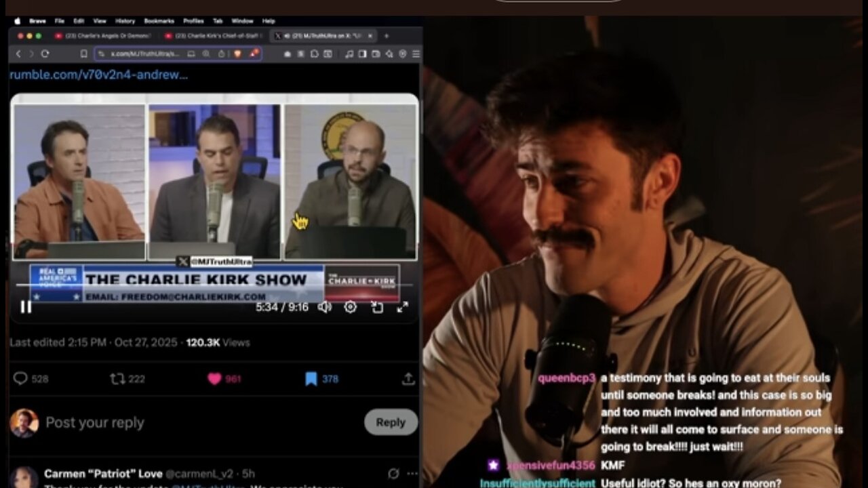The image size is (868, 488).
Task: Click chat username queenbcp3
Action: [566, 379]
